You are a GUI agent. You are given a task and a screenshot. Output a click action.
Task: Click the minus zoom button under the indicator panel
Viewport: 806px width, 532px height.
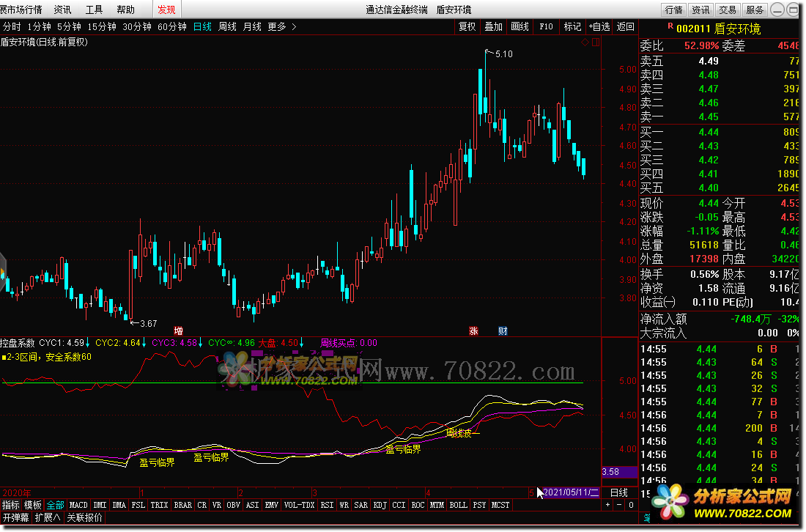tap(619, 505)
